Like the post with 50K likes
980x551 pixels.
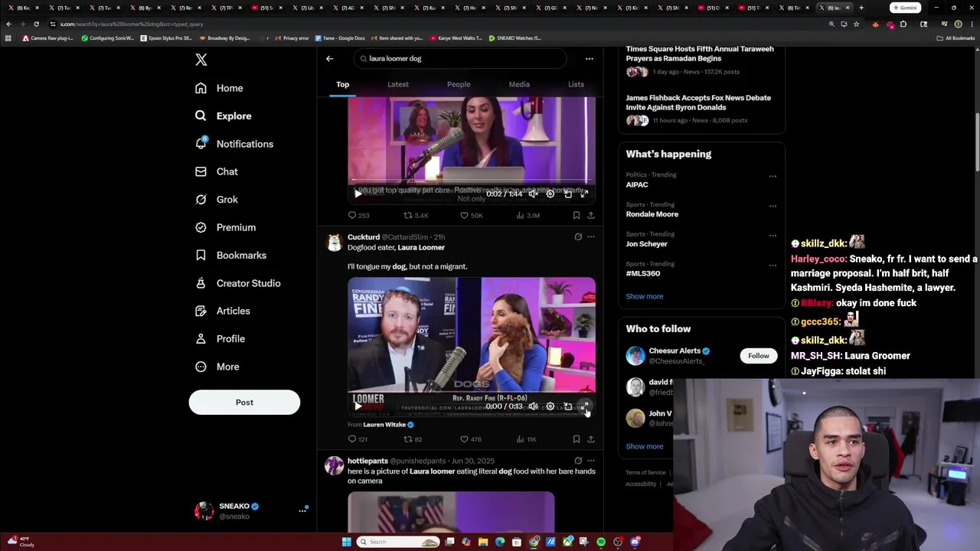pyautogui.click(x=471, y=216)
